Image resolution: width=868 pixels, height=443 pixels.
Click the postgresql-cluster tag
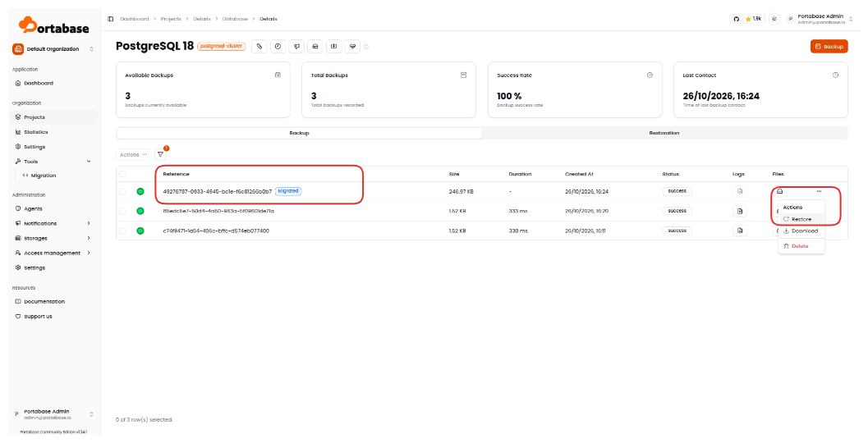(222, 47)
